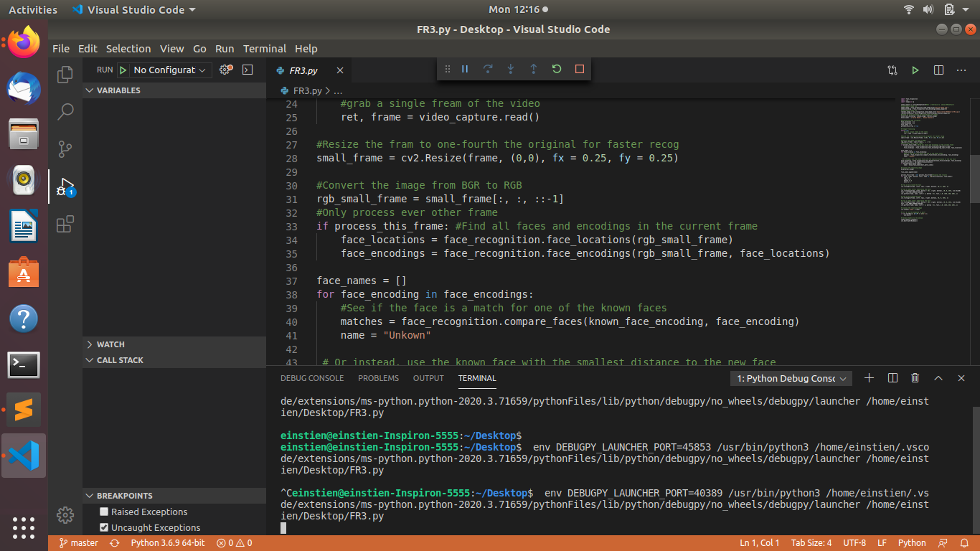Pause the running debug session

(x=464, y=69)
